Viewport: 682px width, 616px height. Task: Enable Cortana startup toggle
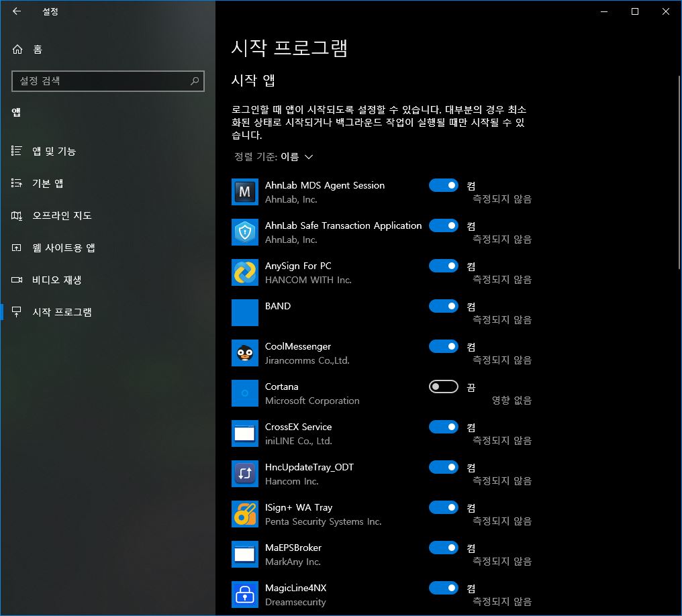(444, 387)
